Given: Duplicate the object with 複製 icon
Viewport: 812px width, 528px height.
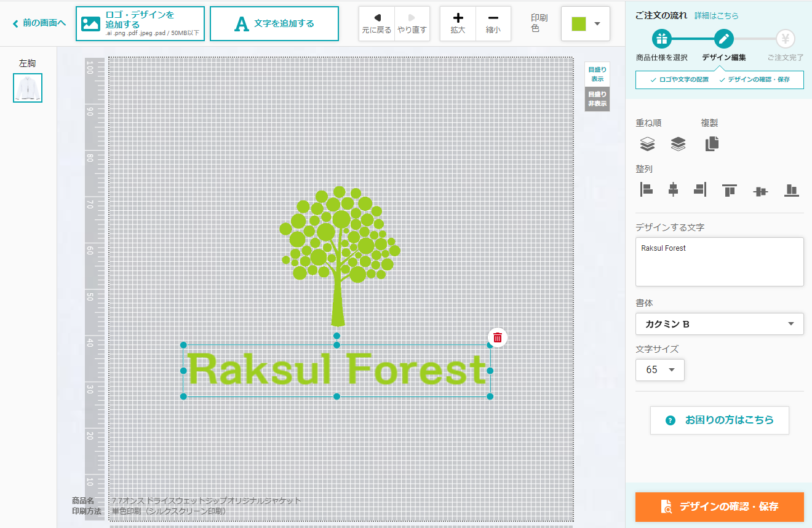Looking at the screenshot, I should (712, 144).
